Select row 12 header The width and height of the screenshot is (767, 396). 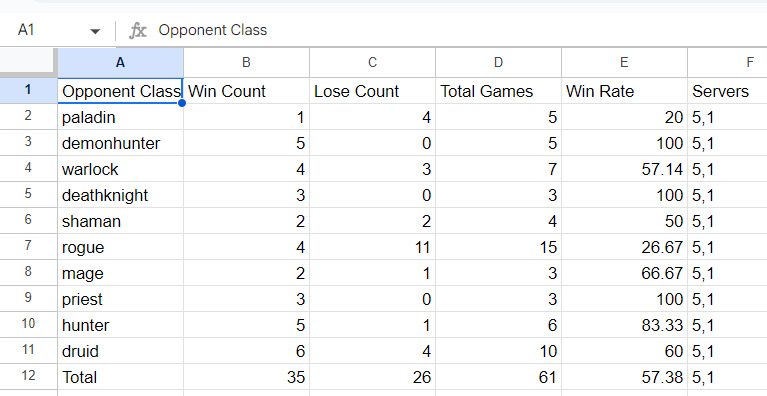(x=28, y=376)
